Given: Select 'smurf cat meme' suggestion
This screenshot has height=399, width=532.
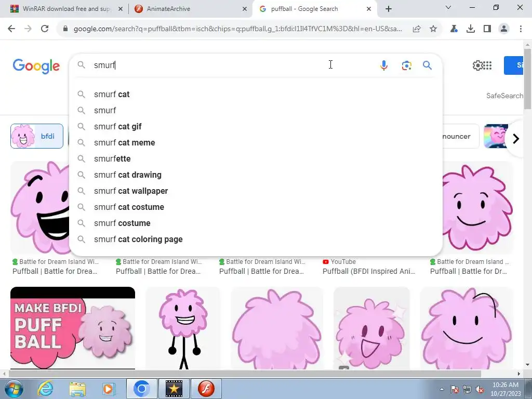Looking at the screenshot, I should [256, 142].
